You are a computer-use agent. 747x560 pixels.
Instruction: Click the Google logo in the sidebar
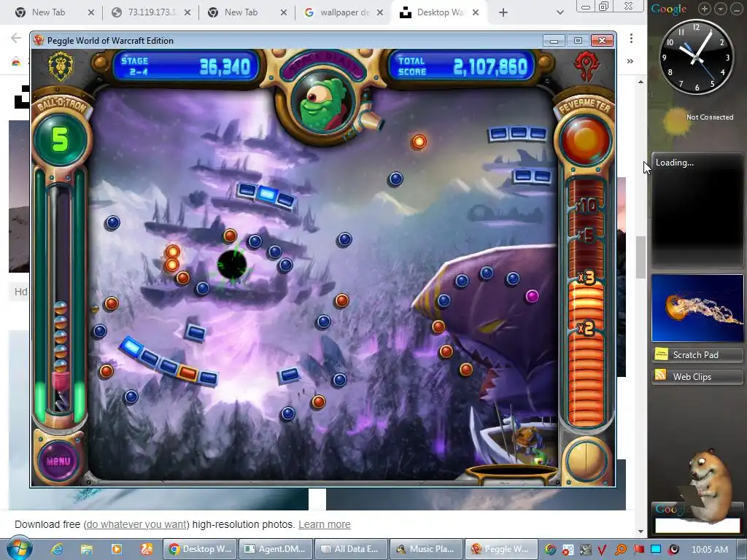[x=669, y=9]
